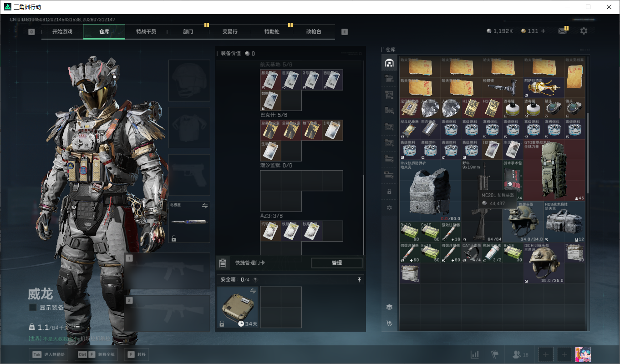
Task: Enable the 显示装备 checkbox
Action: click(33, 308)
